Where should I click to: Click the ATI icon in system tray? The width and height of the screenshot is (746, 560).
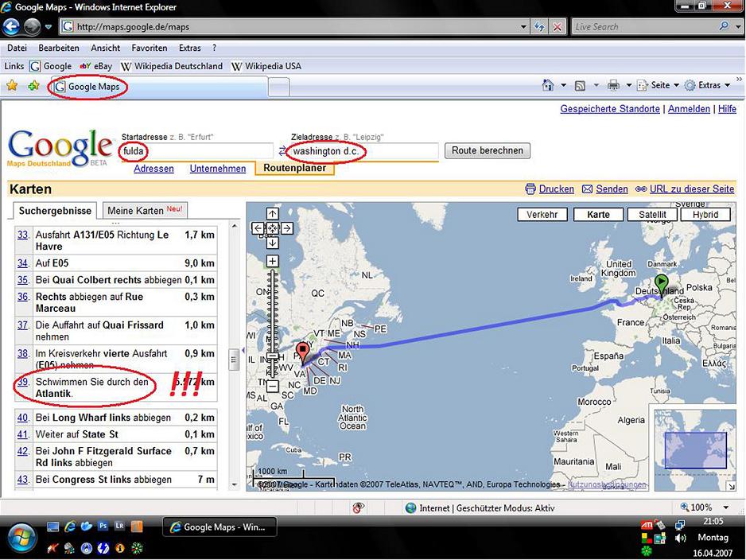pyautogui.click(x=647, y=525)
